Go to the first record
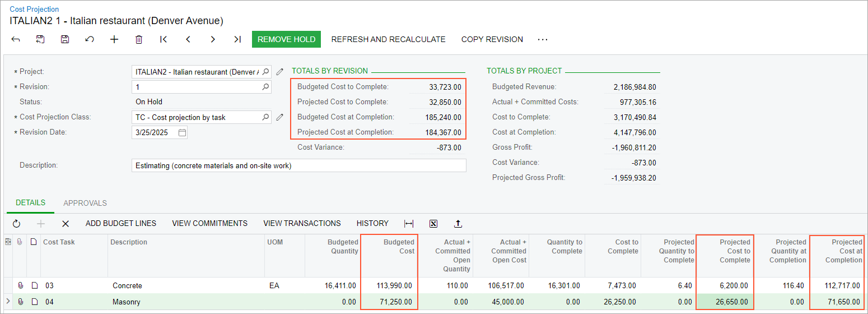868x314 pixels. tap(164, 39)
